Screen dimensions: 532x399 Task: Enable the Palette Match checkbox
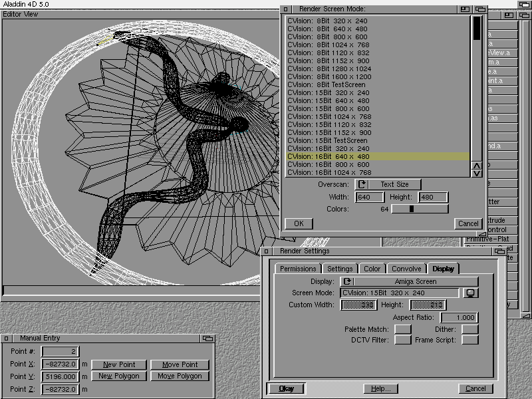pos(402,329)
